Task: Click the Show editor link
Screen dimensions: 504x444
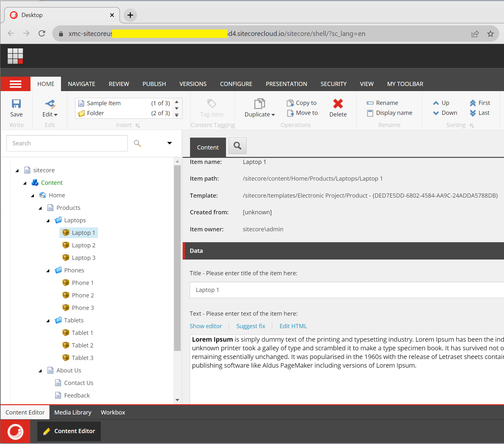Action: 206,326
